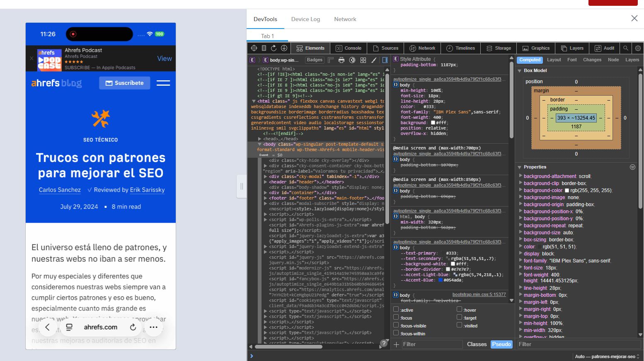Select the Layout sidebar tab
This screenshot has height=361, width=644.
(554, 60)
